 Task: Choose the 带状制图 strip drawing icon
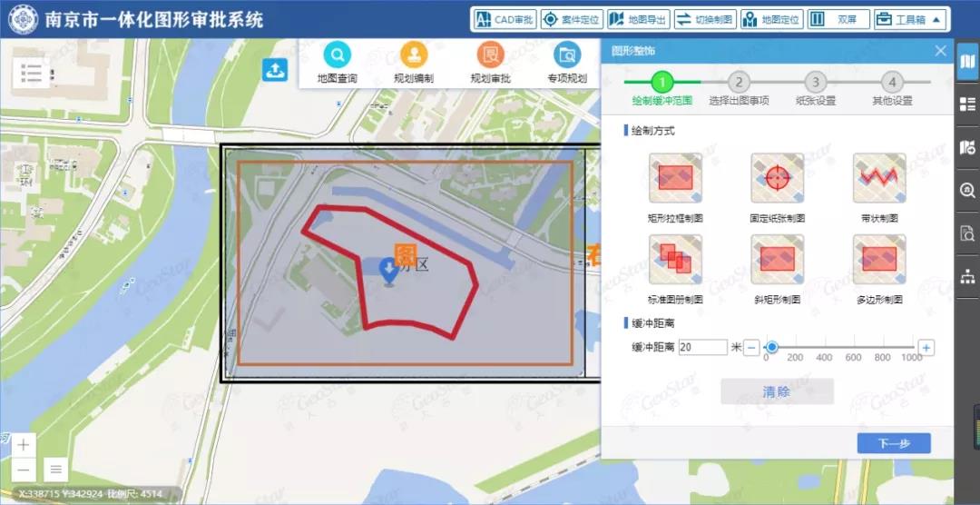click(x=878, y=178)
